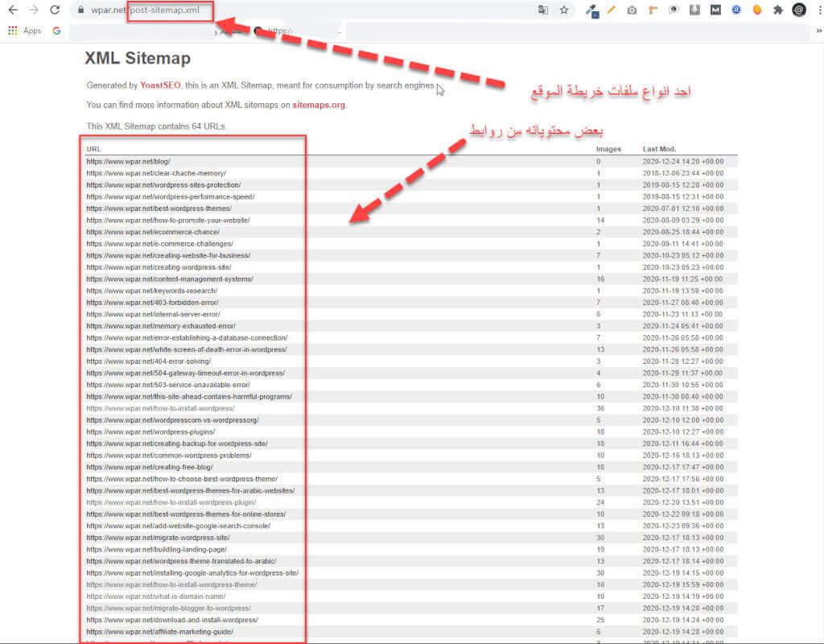Open the wordpress-performance-speed link

pos(171,196)
